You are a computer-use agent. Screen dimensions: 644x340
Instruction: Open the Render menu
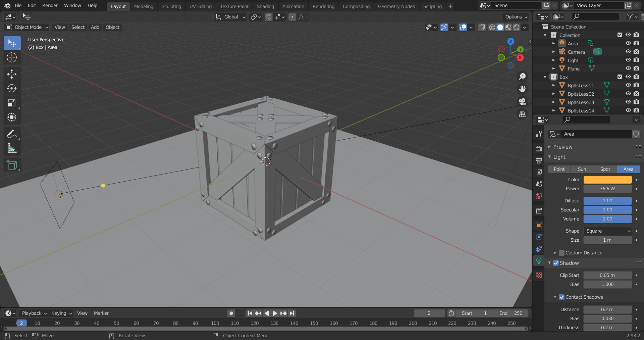[x=50, y=5]
